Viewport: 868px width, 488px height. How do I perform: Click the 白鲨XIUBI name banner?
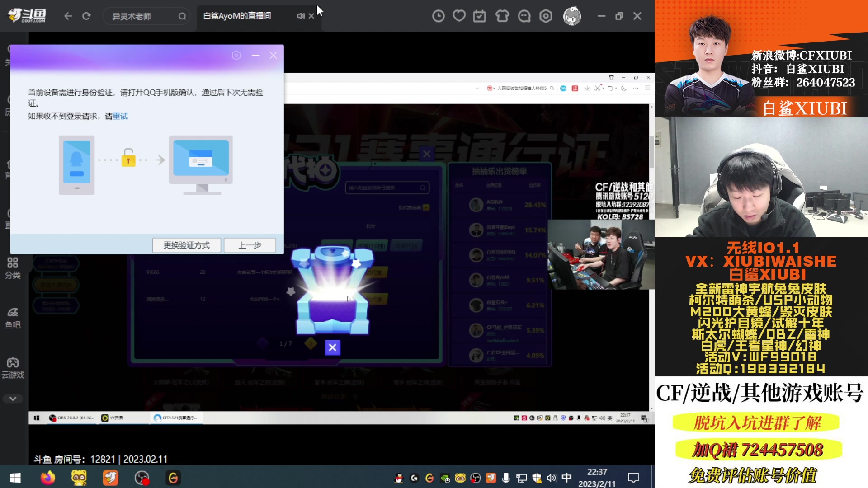click(x=805, y=108)
